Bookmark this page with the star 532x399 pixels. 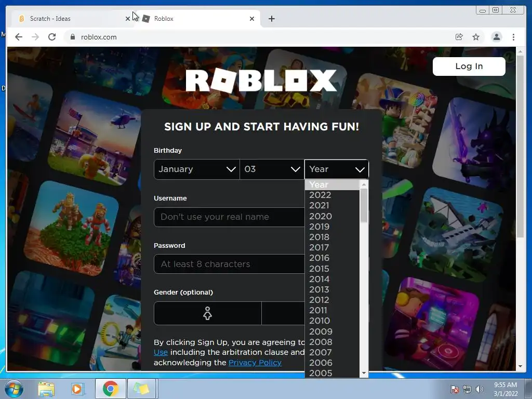(476, 37)
